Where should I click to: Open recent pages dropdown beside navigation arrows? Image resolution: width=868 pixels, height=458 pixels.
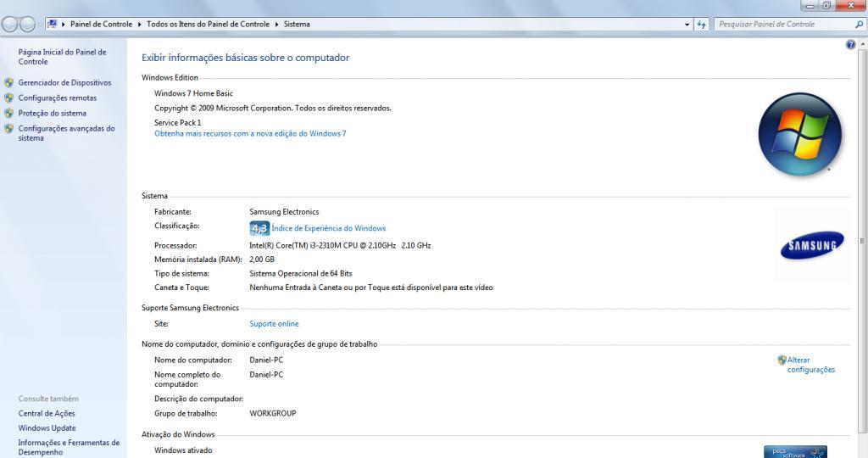(x=40, y=25)
